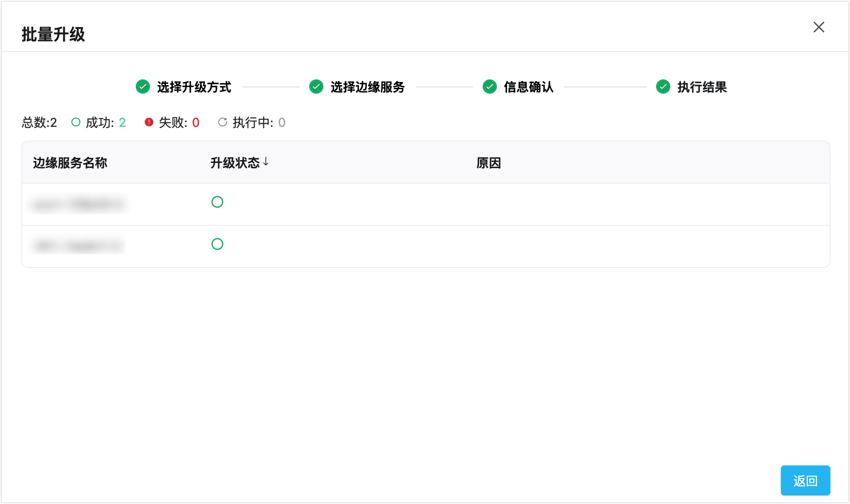Click the 原因 column header

tap(488, 163)
